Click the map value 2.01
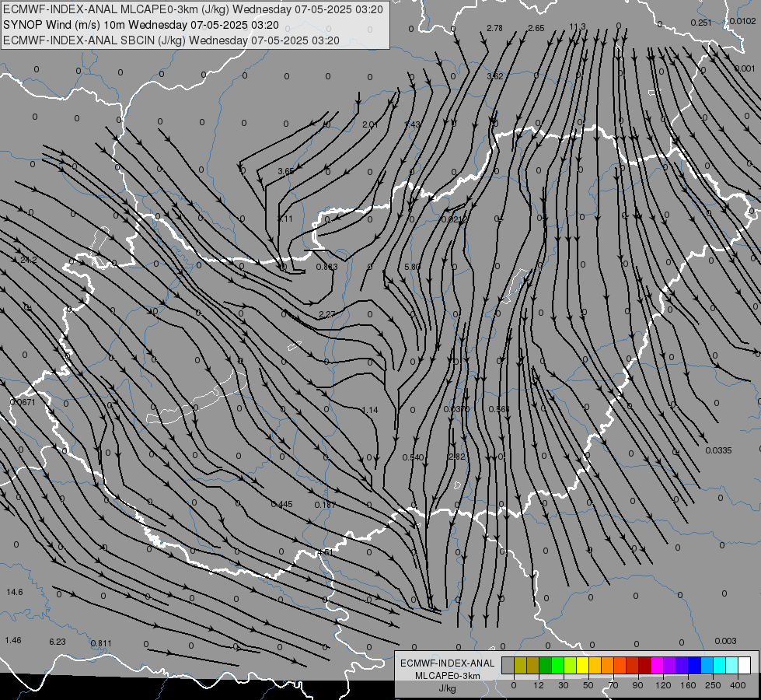The image size is (761, 700). coord(370,125)
